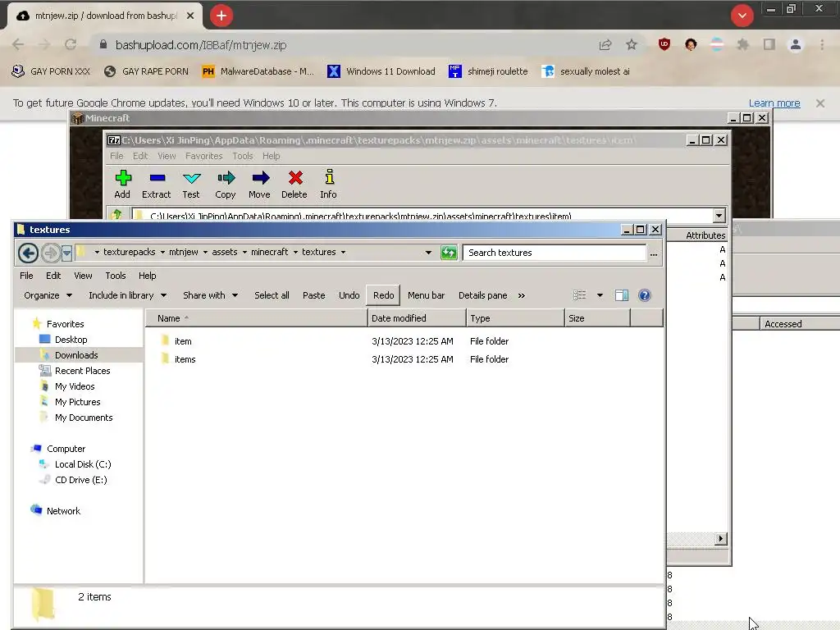Dismiss the Chrome update notification bar
The image size is (840, 630).
(x=820, y=103)
